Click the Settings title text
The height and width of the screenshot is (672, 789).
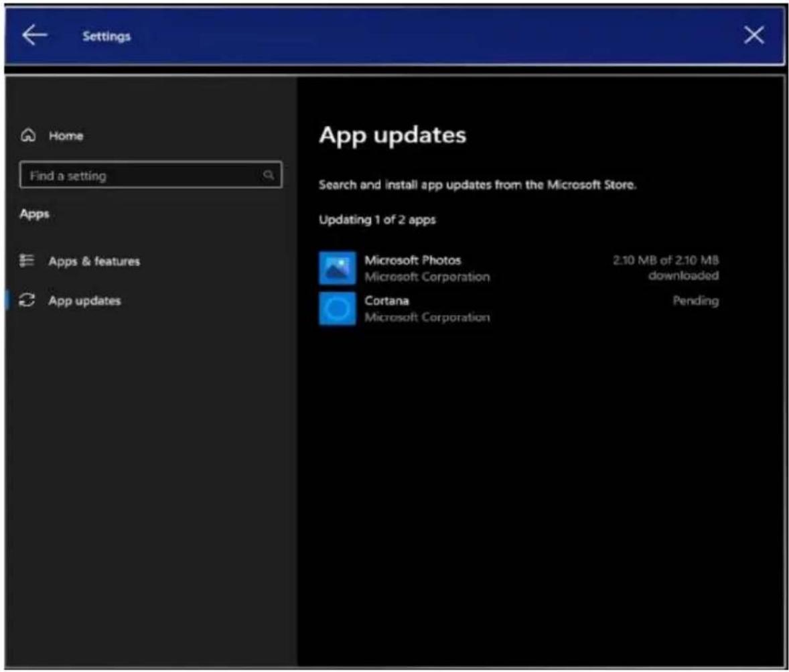point(106,36)
